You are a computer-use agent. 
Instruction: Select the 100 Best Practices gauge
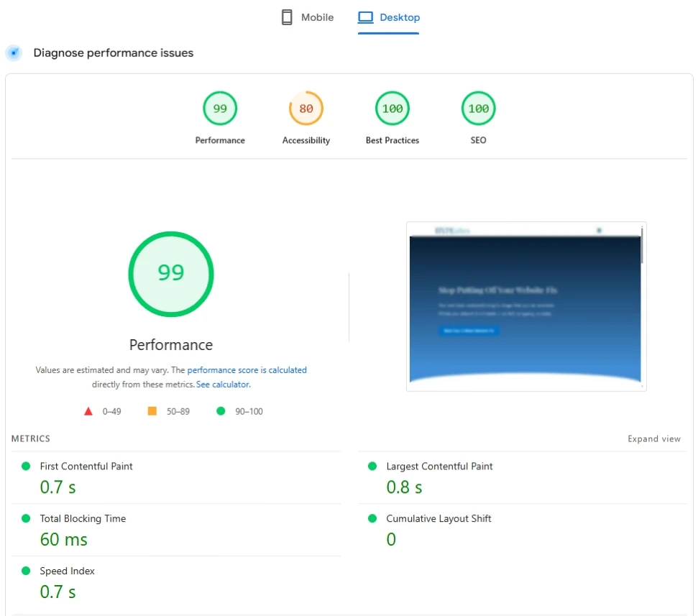[x=392, y=108]
